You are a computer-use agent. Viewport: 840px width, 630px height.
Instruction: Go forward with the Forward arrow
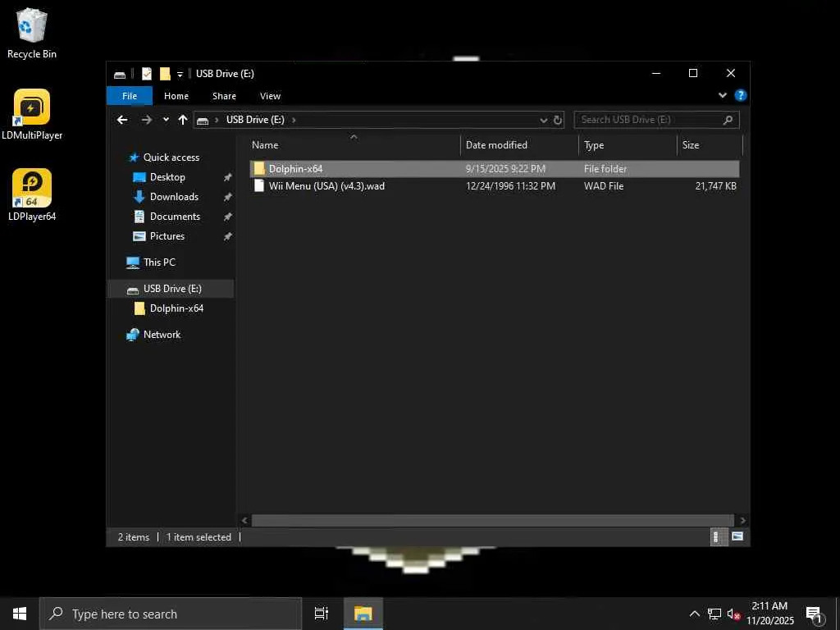pyautogui.click(x=146, y=120)
